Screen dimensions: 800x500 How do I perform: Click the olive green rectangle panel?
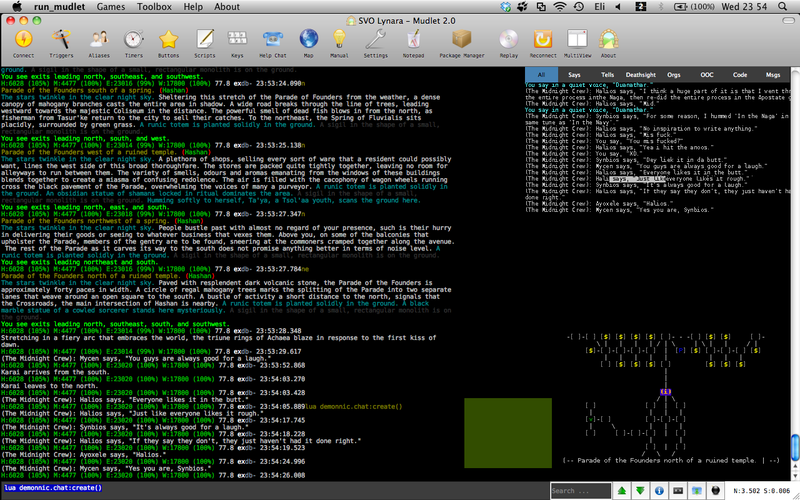508,433
